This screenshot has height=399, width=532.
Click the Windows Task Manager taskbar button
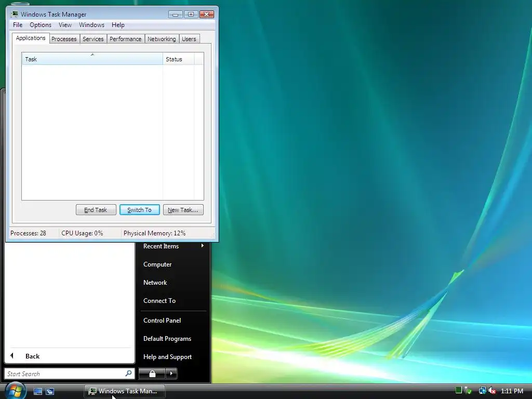pyautogui.click(x=125, y=391)
